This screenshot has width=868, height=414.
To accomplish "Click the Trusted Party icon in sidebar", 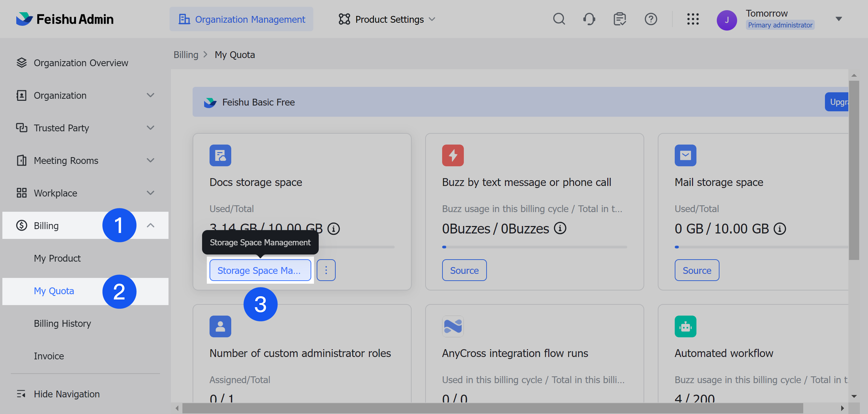I will pyautogui.click(x=22, y=128).
